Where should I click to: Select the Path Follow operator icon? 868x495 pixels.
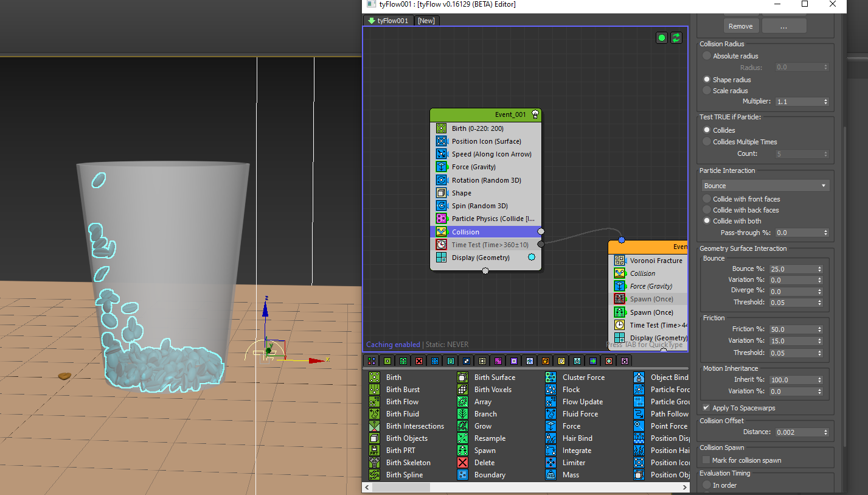(x=639, y=414)
